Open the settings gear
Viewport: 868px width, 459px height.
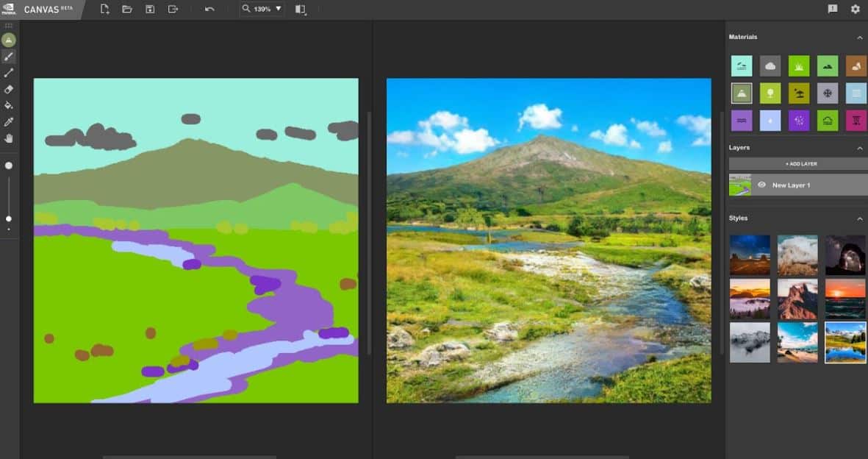(x=855, y=9)
